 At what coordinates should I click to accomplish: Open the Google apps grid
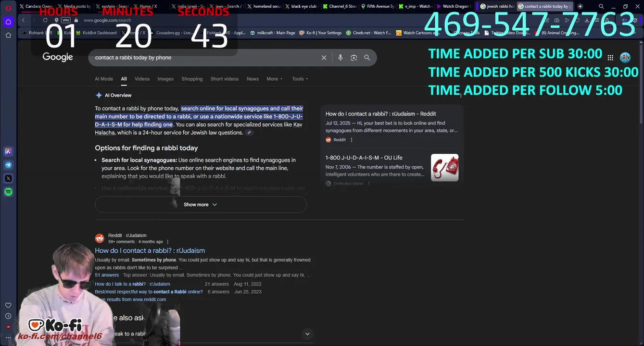pyautogui.click(x=610, y=58)
